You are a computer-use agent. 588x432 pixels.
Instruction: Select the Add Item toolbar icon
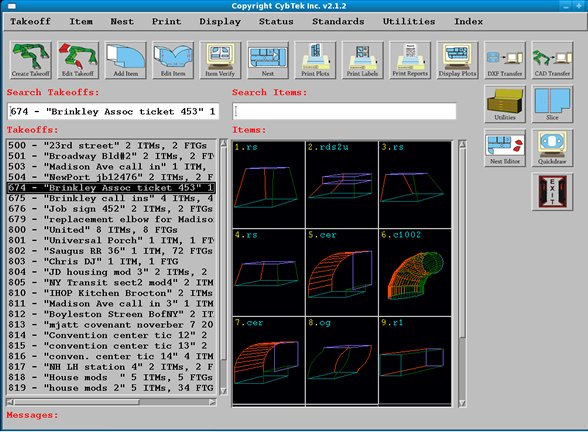[x=126, y=60]
